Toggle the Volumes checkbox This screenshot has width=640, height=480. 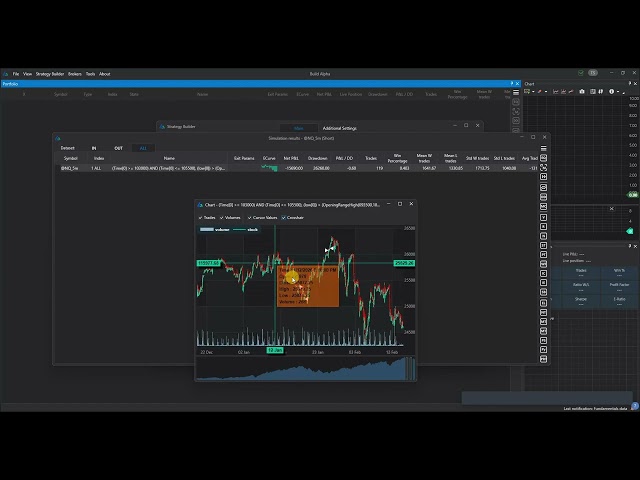point(230,218)
